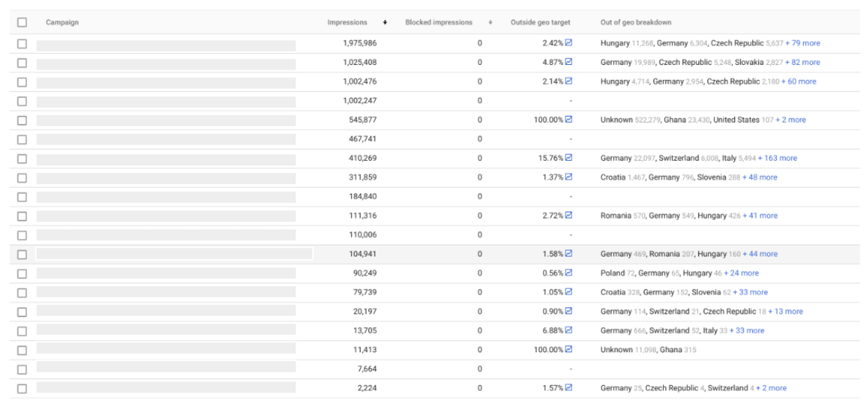Click the Blocked impressions sort arrow
Viewport: 868px width, 406px height.
click(x=491, y=21)
